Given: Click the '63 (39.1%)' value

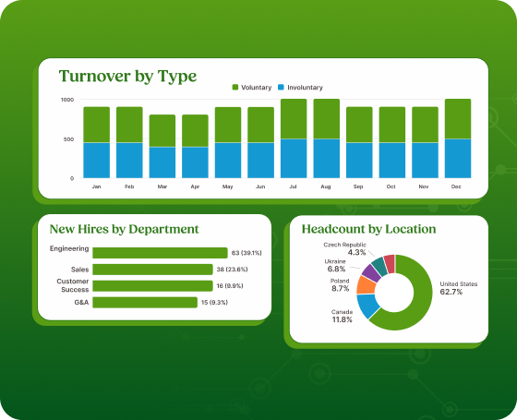Looking at the screenshot, I should tap(246, 253).
